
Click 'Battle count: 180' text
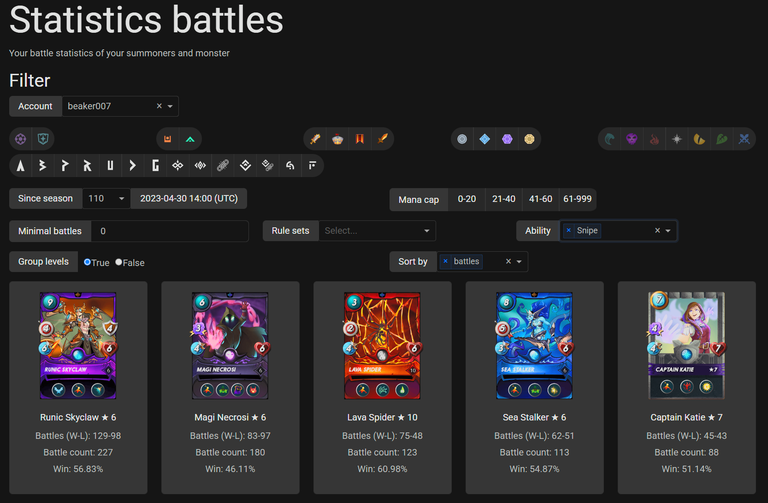(x=230, y=452)
